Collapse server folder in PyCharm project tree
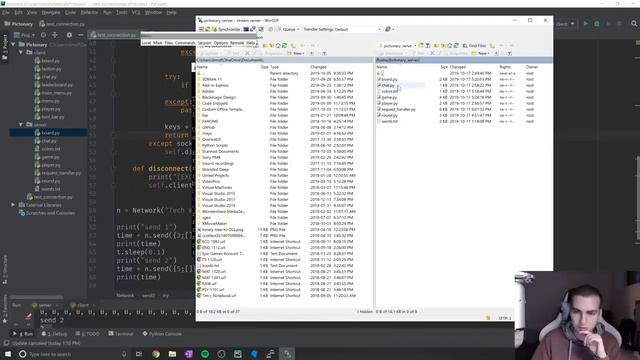The height and width of the screenshot is (360, 640). coord(21,124)
